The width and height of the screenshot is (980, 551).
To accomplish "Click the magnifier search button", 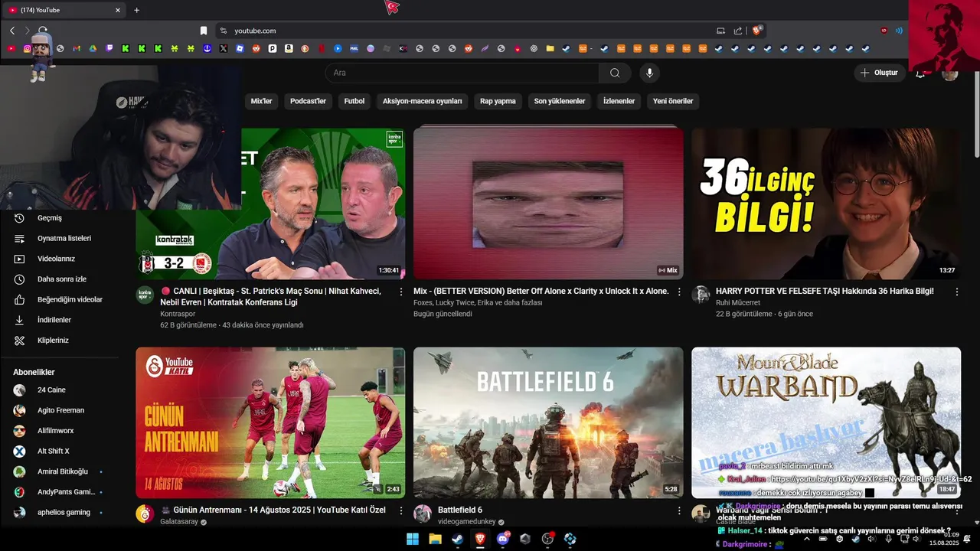I will coord(615,73).
